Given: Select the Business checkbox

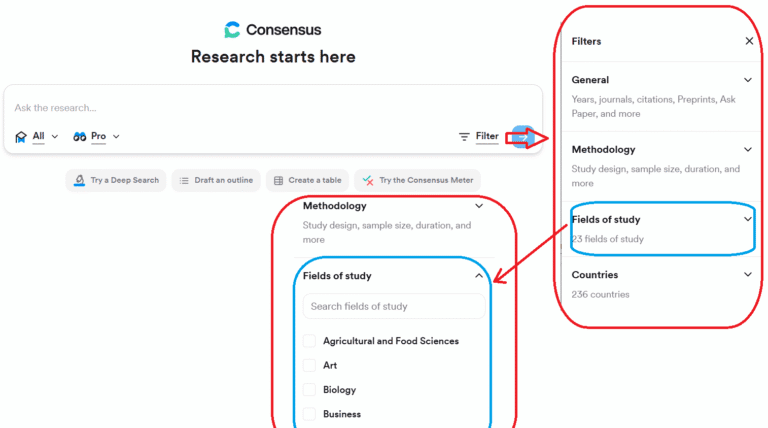Looking at the screenshot, I should tap(309, 414).
